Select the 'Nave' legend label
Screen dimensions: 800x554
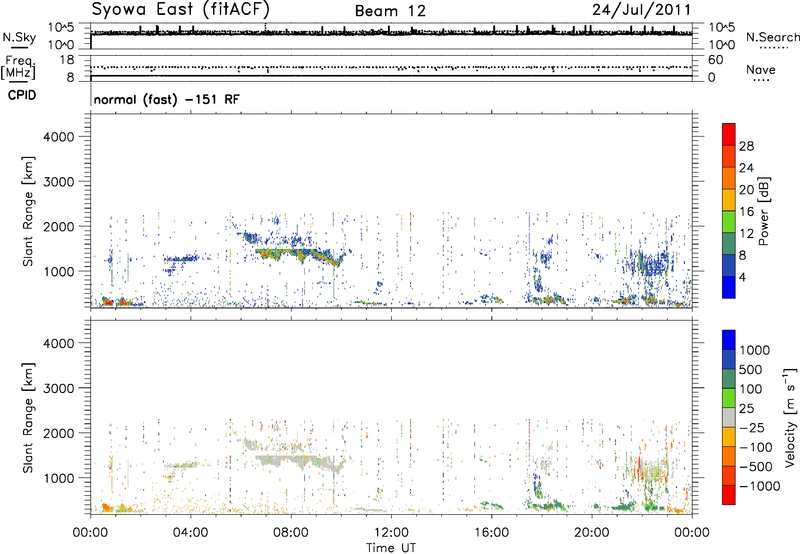click(760, 69)
